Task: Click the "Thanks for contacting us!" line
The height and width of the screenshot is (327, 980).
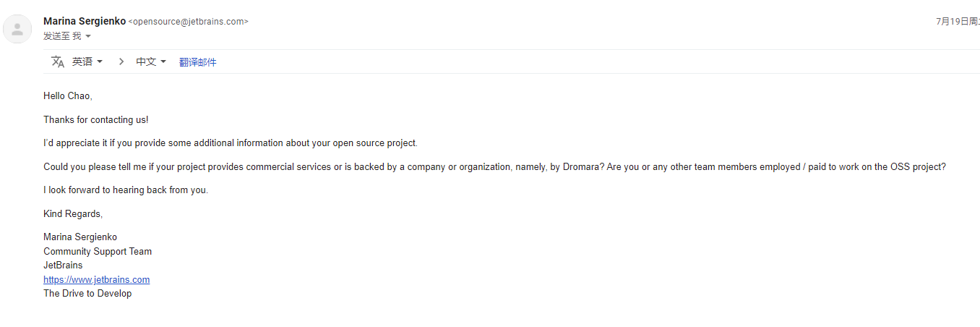Action: pos(96,119)
